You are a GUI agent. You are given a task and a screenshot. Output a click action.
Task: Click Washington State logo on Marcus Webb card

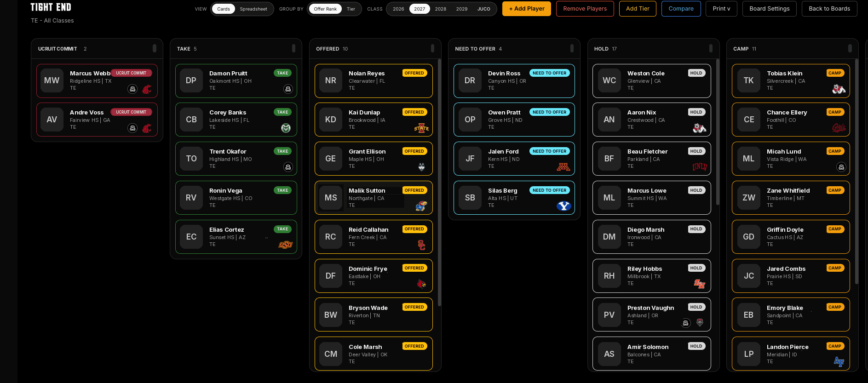(x=147, y=89)
